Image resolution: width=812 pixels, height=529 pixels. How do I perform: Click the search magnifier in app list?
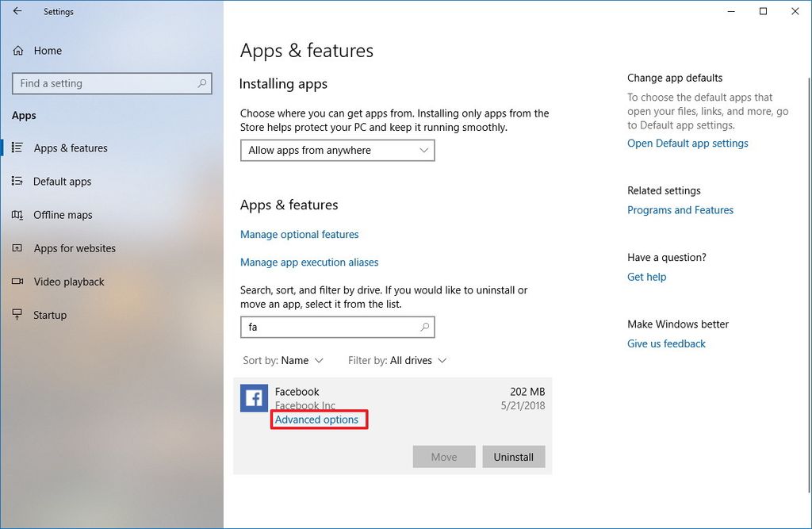[426, 327]
